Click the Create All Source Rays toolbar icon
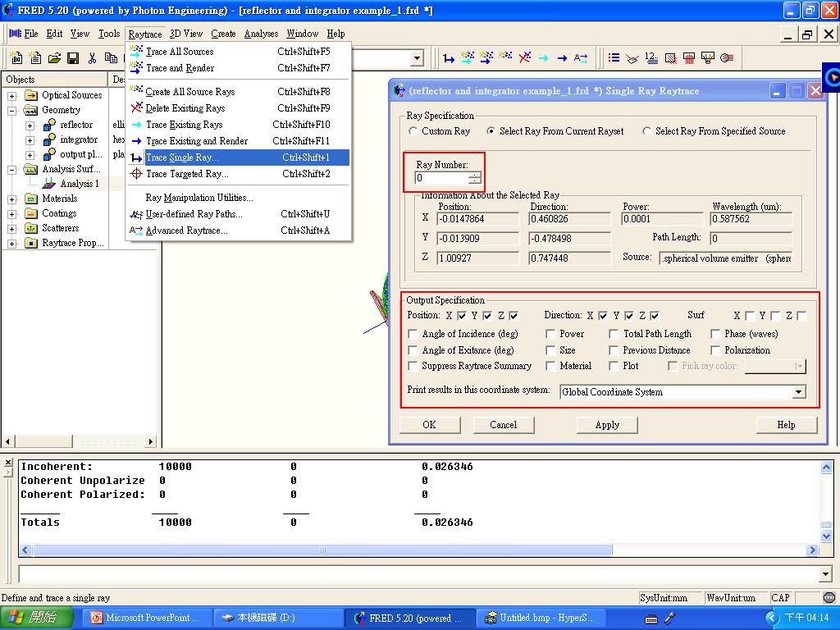This screenshot has height=630, width=840. 505,57
